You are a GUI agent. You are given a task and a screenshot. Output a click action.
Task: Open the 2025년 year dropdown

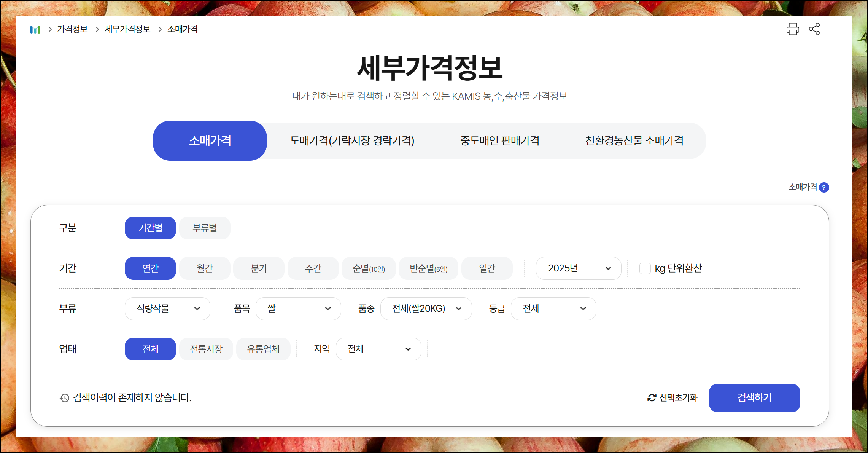click(x=578, y=268)
